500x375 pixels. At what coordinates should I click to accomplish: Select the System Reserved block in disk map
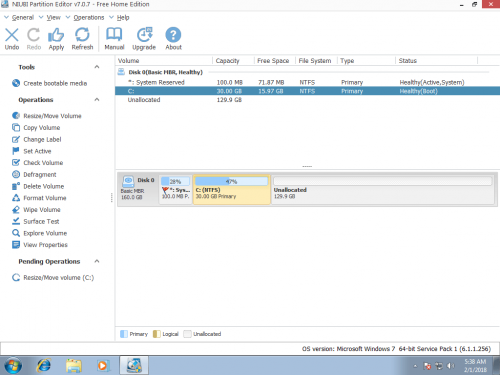175,190
